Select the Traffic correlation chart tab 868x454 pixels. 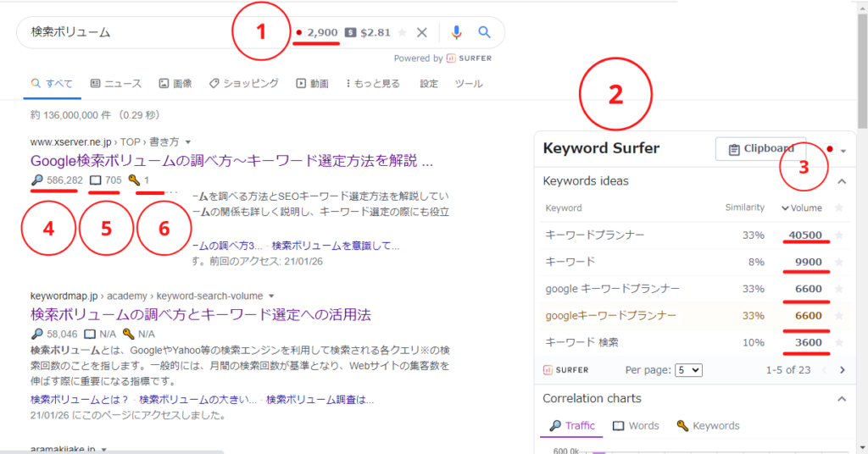click(572, 426)
